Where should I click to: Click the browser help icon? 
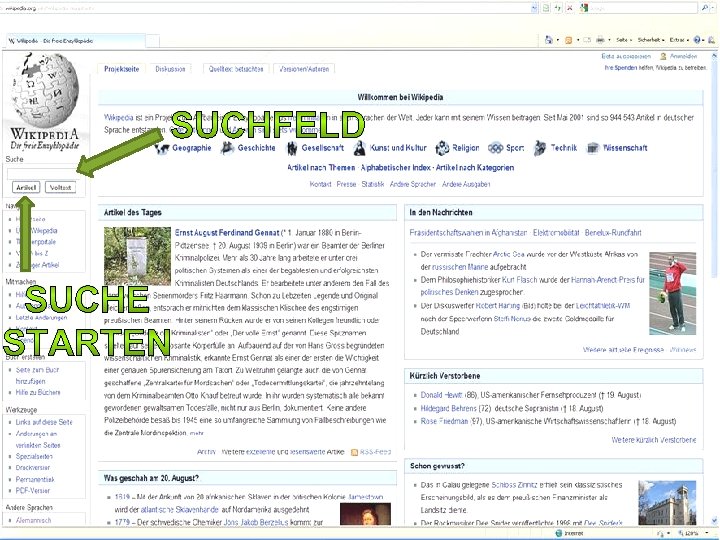click(697, 40)
